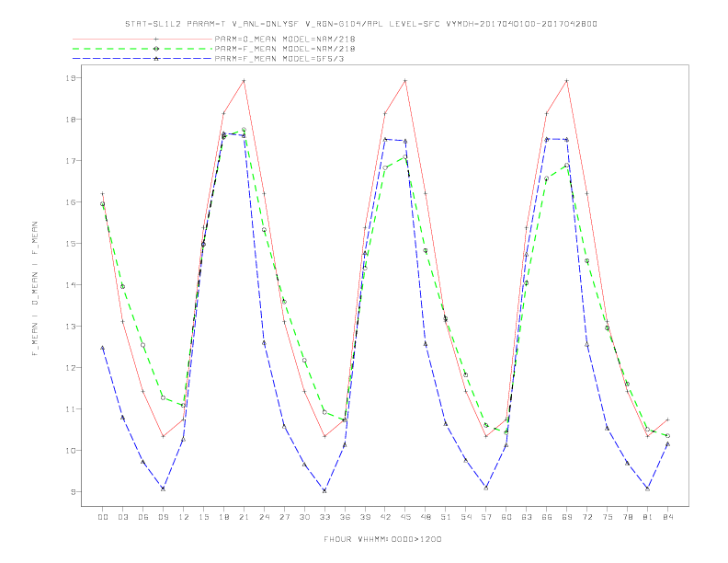Click x-axis tick label 03
This screenshot has height=563, width=728.
122,517
